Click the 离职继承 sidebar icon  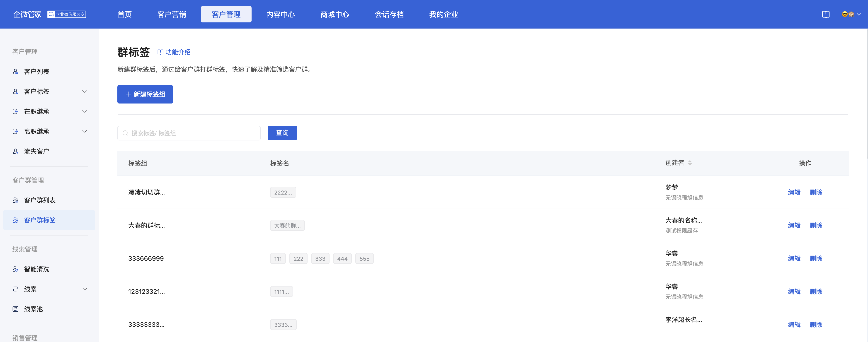[x=15, y=131]
